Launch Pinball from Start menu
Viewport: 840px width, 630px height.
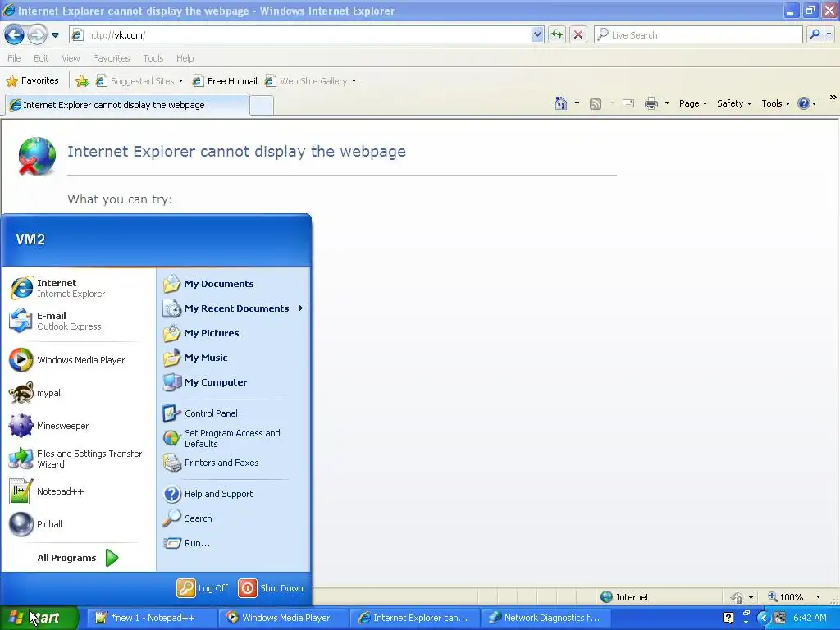click(78, 524)
